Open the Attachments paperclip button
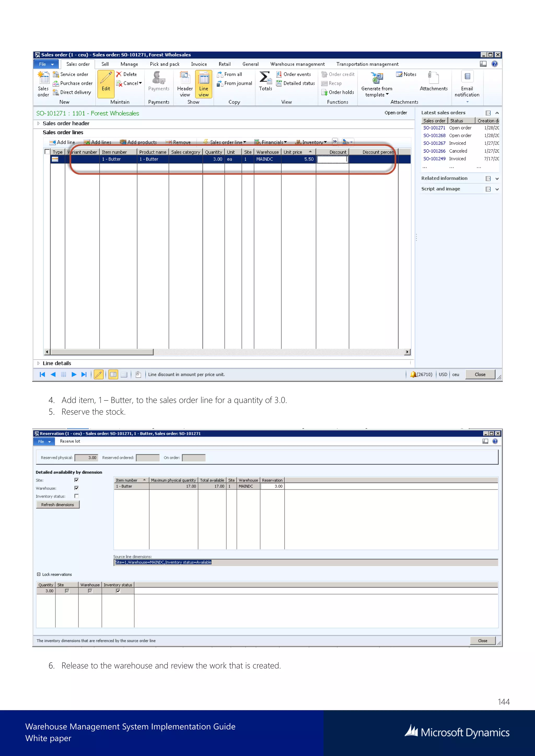 (434, 81)
